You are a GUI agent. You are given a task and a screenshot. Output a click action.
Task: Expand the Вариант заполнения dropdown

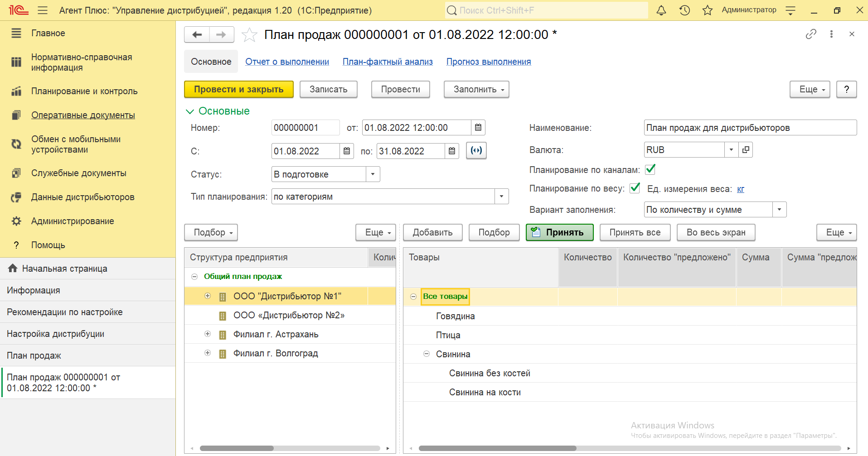point(779,210)
